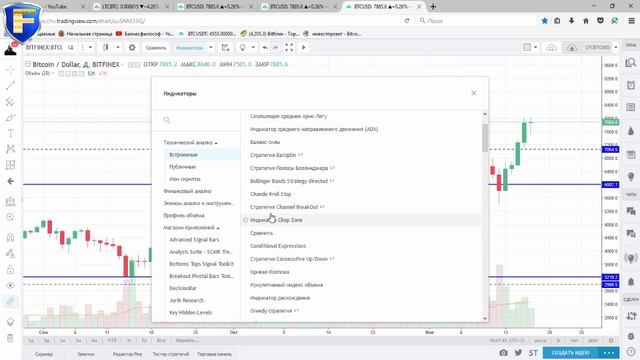This screenshot has width=640, height=360.
Task: Click the indicator list scrollbar thumb
Action: (485, 138)
